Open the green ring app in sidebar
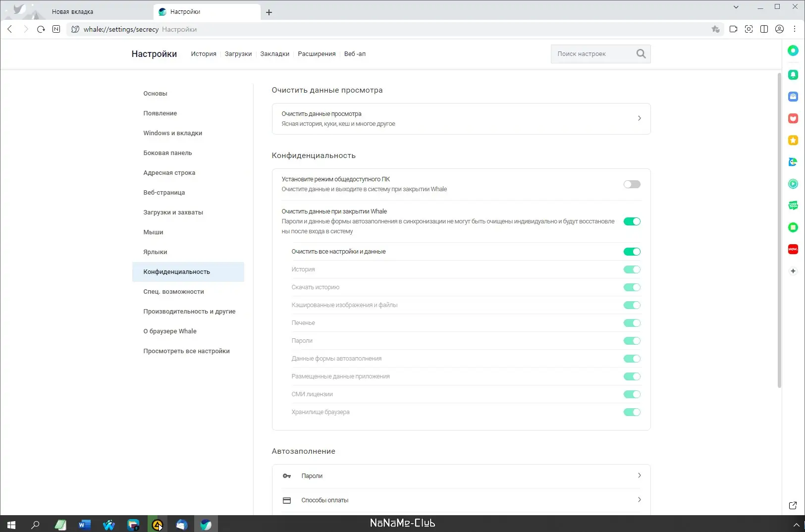 (x=793, y=51)
